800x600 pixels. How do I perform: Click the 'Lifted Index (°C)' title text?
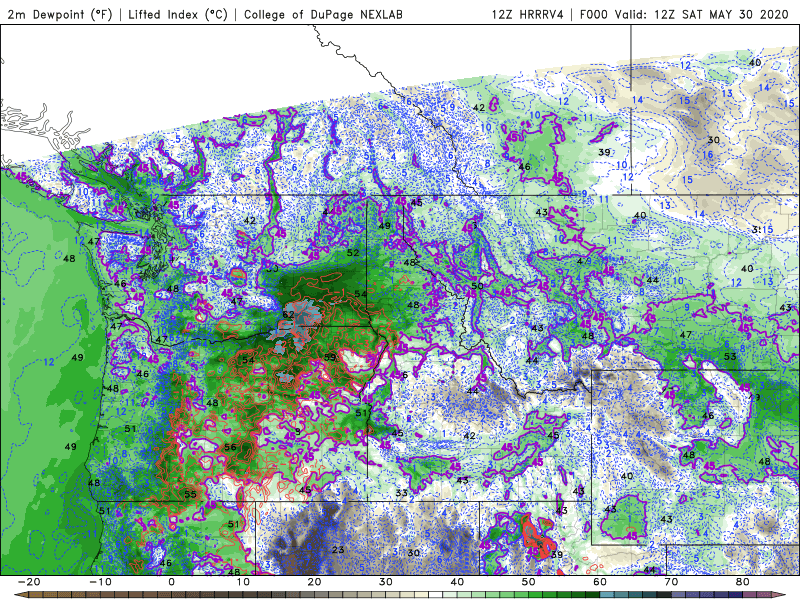[178, 14]
